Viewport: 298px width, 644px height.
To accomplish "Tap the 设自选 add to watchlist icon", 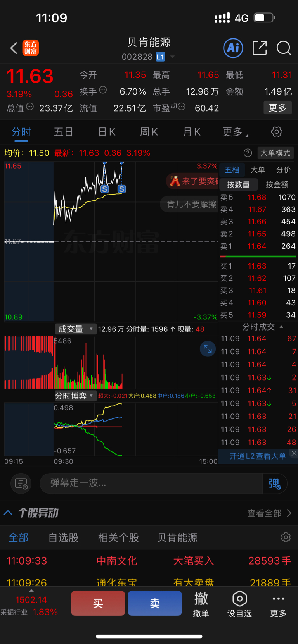I will [x=239, y=604].
